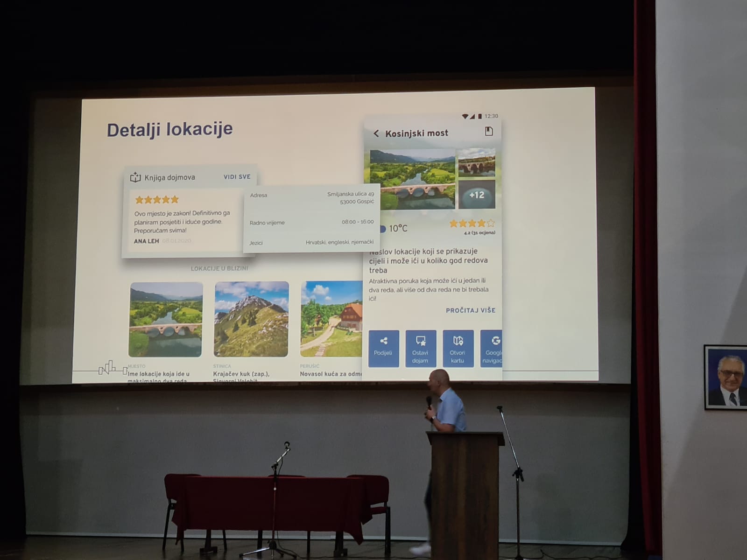Image resolution: width=747 pixels, height=560 pixels.
Task: Open the Krajačev kuk mountain location card
Action: (x=251, y=319)
